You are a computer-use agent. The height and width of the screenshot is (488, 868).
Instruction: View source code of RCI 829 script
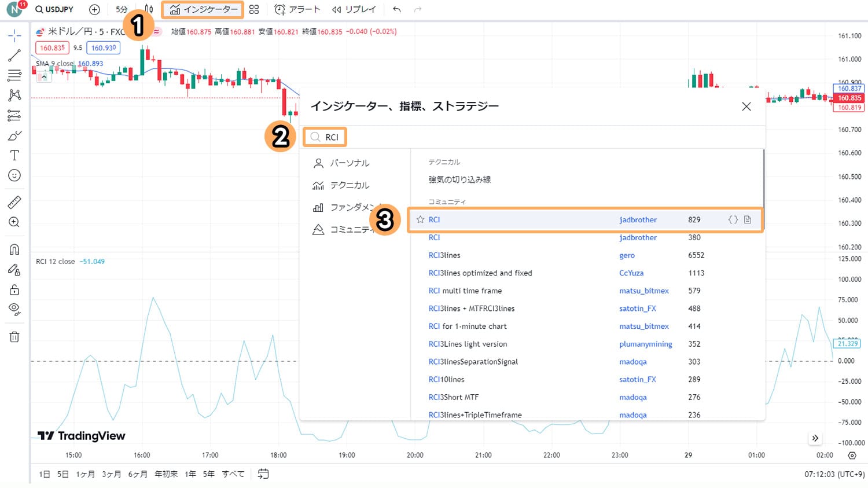pos(733,220)
